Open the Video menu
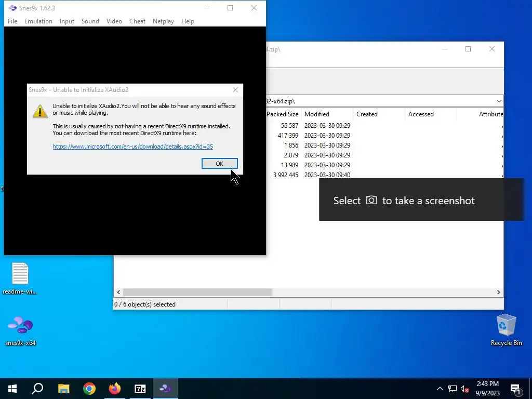The height and width of the screenshot is (399, 532). [x=114, y=21]
